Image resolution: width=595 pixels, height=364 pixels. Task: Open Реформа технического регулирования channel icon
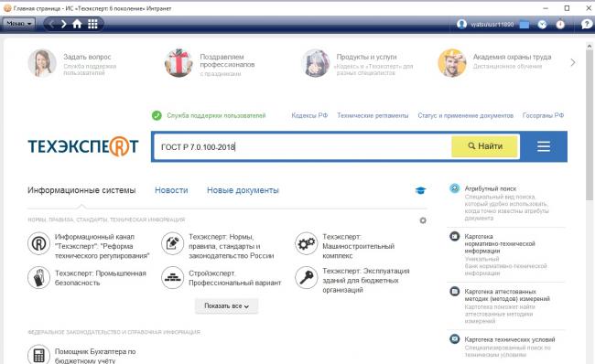[x=38, y=243]
